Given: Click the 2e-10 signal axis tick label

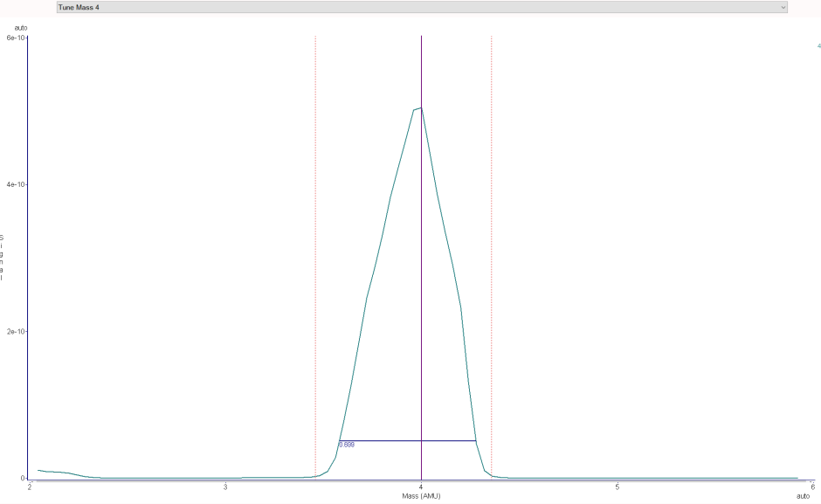Looking at the screenshot, I should pyautogui.click(x=15, y=331).
